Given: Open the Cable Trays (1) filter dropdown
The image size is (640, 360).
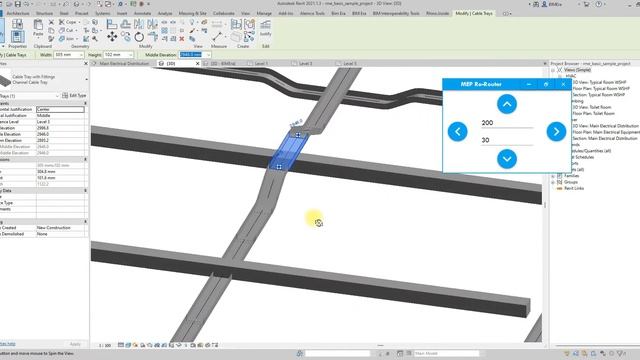Looking at the screenshot, I should pyautogui.click(x=57, y=96).
